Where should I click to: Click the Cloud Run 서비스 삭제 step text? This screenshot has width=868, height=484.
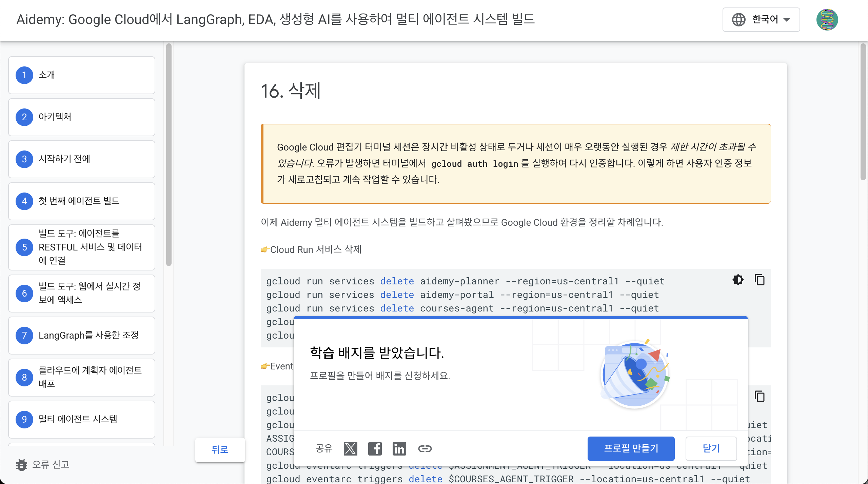(x=316, y=249)
